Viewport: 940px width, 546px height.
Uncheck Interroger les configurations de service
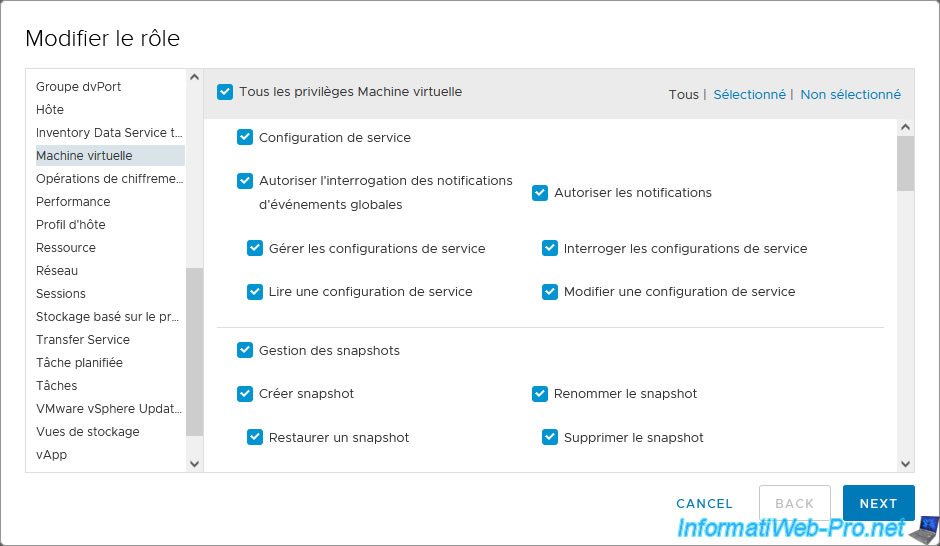pos(550,248)
